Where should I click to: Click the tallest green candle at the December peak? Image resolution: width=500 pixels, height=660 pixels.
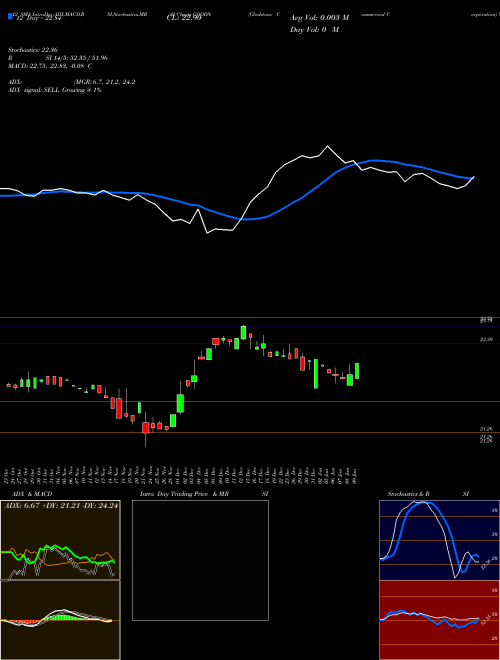[x=243, y=333]
